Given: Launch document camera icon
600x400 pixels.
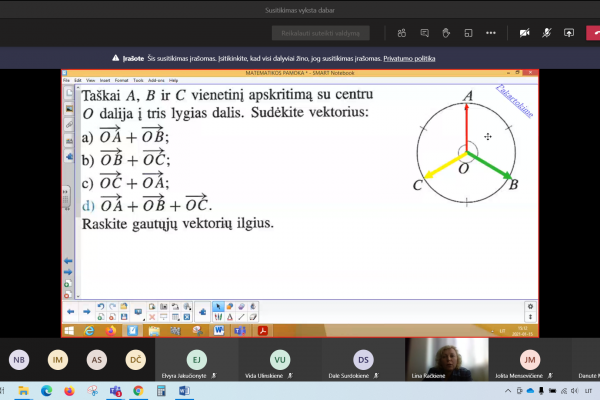Looking at the screenshot, I should click(x=175, y=307).
